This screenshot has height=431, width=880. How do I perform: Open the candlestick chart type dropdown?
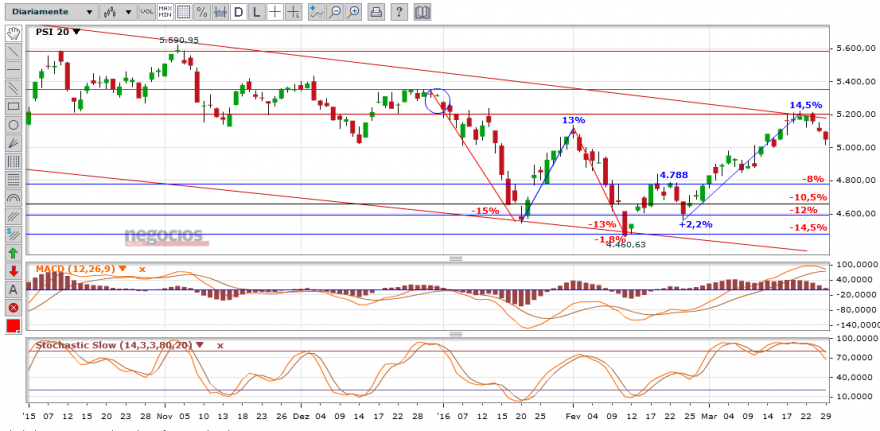coord(118,11)
